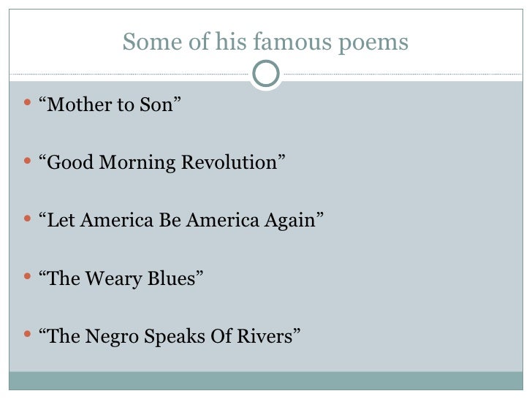
Task: Click the word "Again" in third bullet
Action: coord(290,221)
